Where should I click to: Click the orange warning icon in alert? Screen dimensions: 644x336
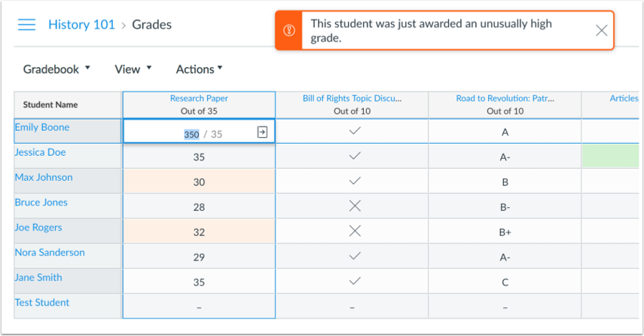[x=289, y=30]
